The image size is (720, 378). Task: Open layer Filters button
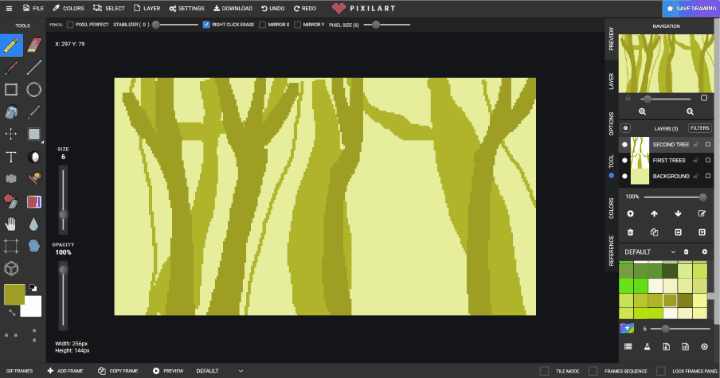[699, 128]
